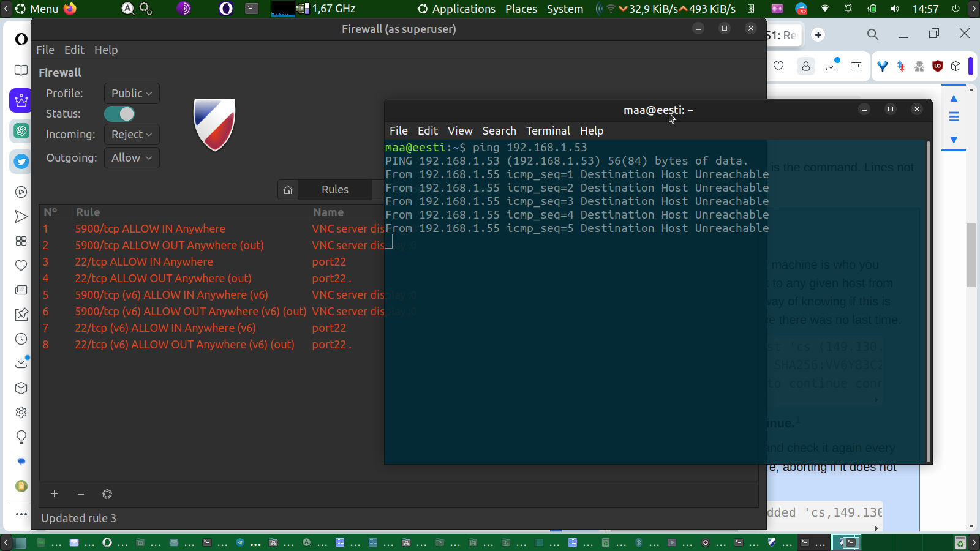Expand the Outgoing policy dropdown (Allow)

pyautogui.click(x=132, y=158)
